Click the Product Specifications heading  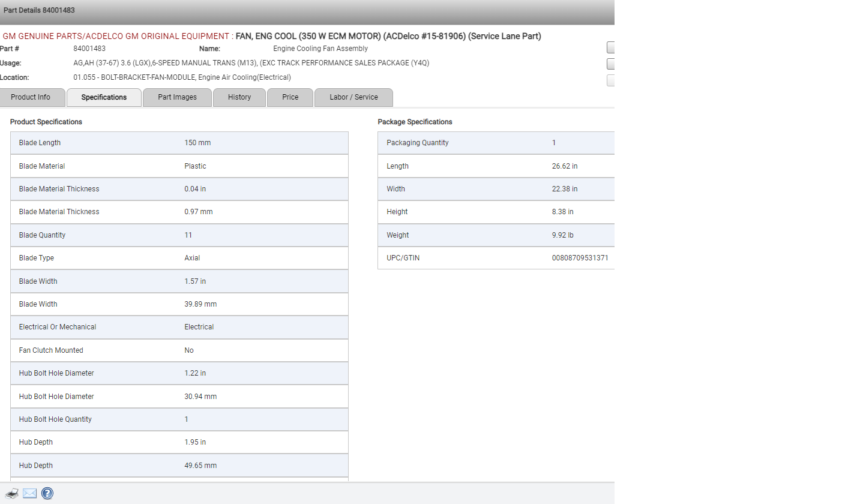(x=46, y=122)
